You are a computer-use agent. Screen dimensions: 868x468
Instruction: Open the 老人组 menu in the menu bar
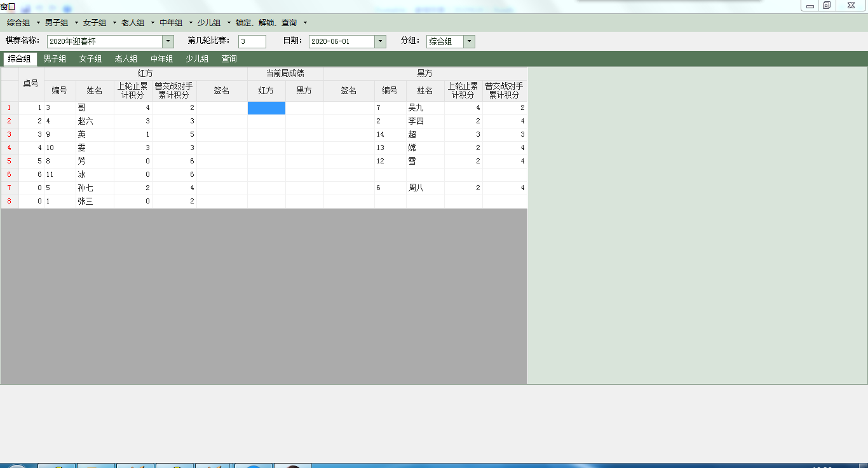[x=137, y=22]
